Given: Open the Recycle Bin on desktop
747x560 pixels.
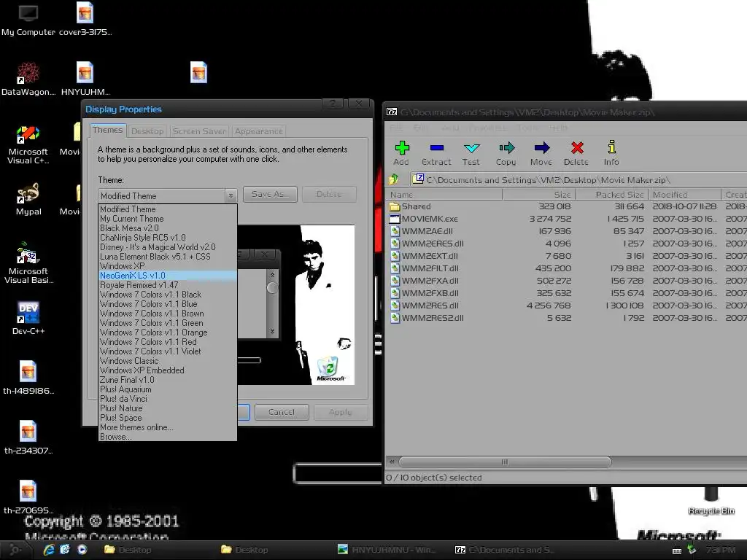Looking at the screenshot, I should (x=711, y=500).
